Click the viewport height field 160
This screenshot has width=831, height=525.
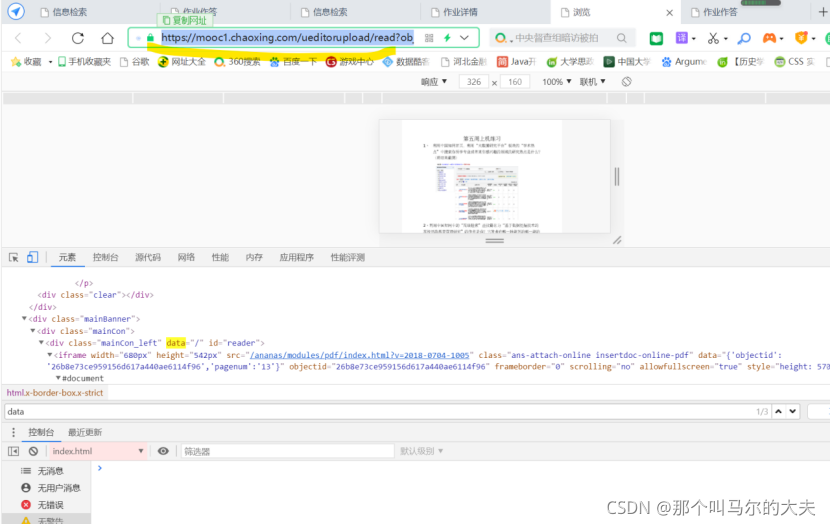coord(515,82)
